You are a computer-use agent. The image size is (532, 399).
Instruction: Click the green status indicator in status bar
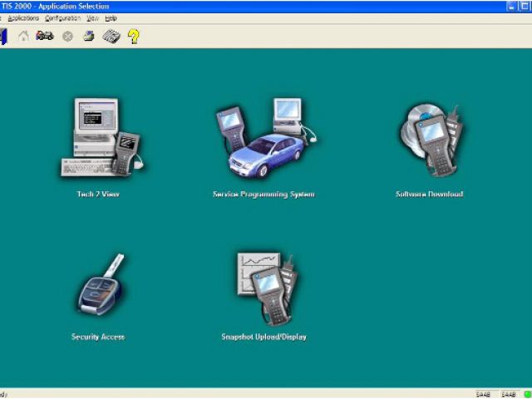pos(526,394)
